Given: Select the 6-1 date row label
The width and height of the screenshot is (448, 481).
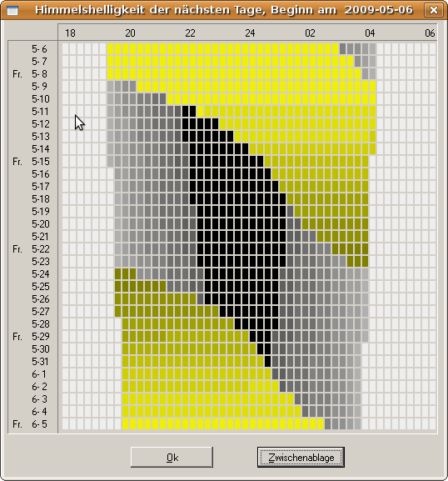Looking at the screenshot, I should 39,374.
